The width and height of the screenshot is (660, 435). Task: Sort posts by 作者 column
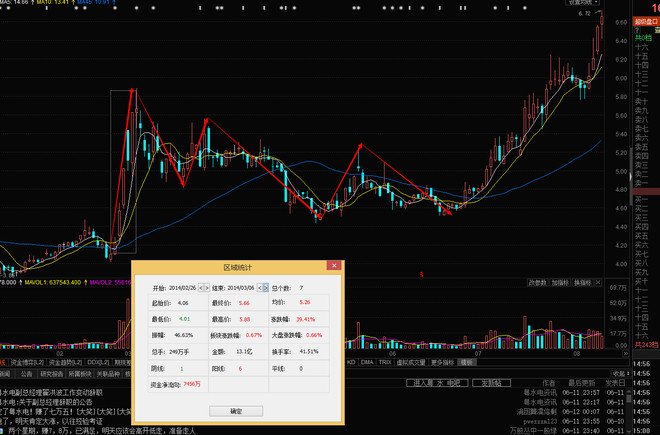tap(548, 383)
